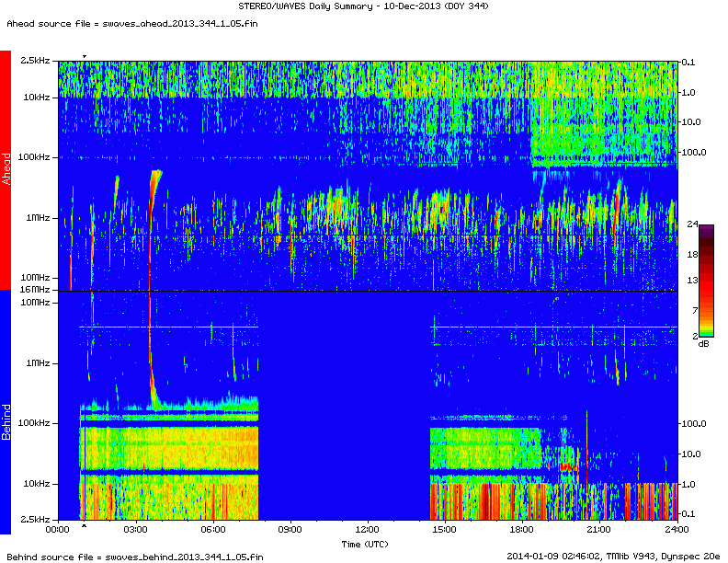Click the STEREO/WAVES Daily Summary title
728x563 pixels.
pos(364,7)
